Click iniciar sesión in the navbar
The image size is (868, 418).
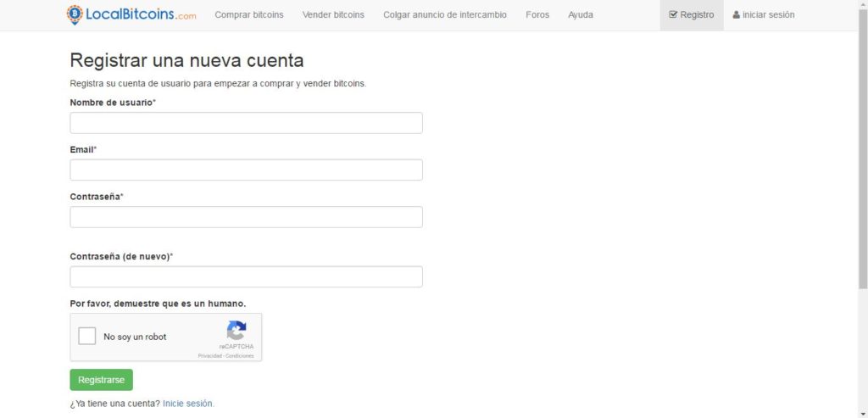(x=764, y=15)
